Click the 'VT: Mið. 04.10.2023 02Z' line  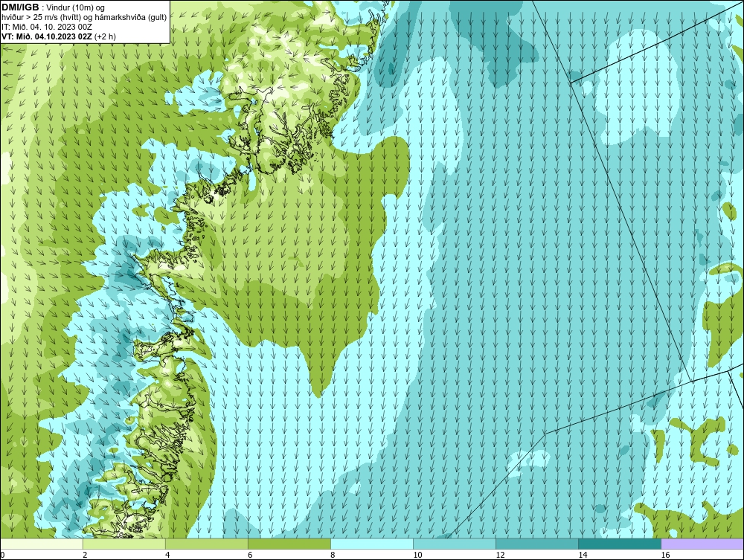47,36
